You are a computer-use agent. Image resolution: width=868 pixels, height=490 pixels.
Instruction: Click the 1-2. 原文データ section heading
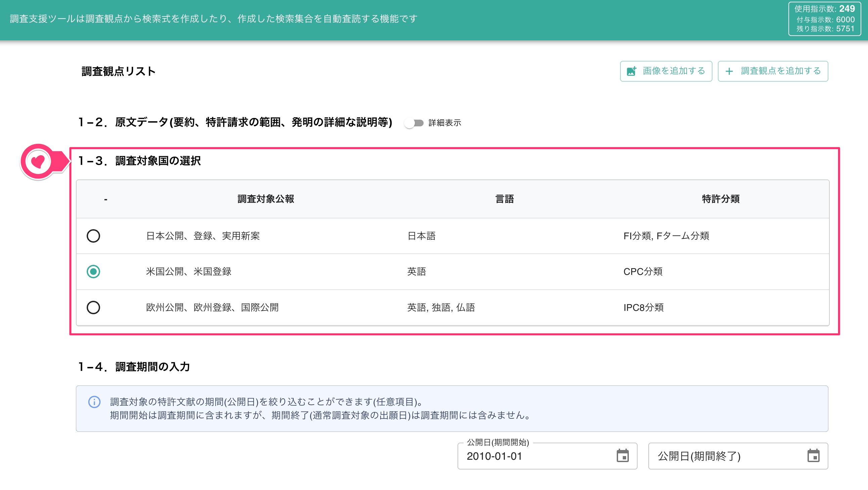coord(235,122)
